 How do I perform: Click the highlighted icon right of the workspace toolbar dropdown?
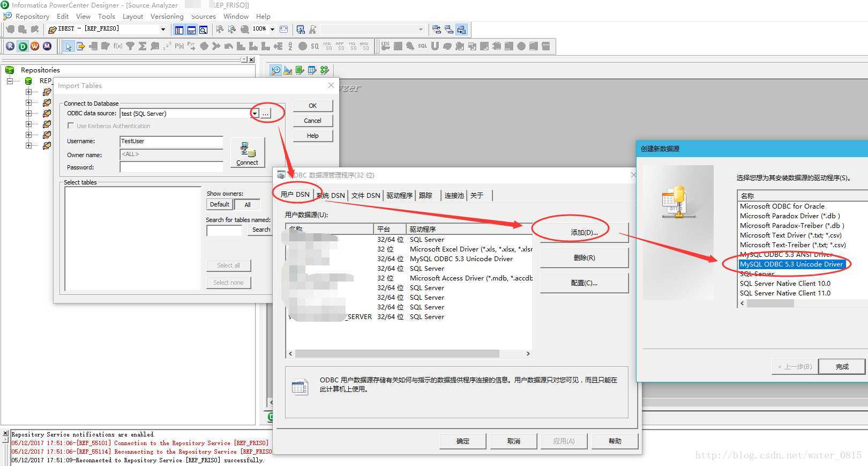pyautogui.click(x=461, y=29)
